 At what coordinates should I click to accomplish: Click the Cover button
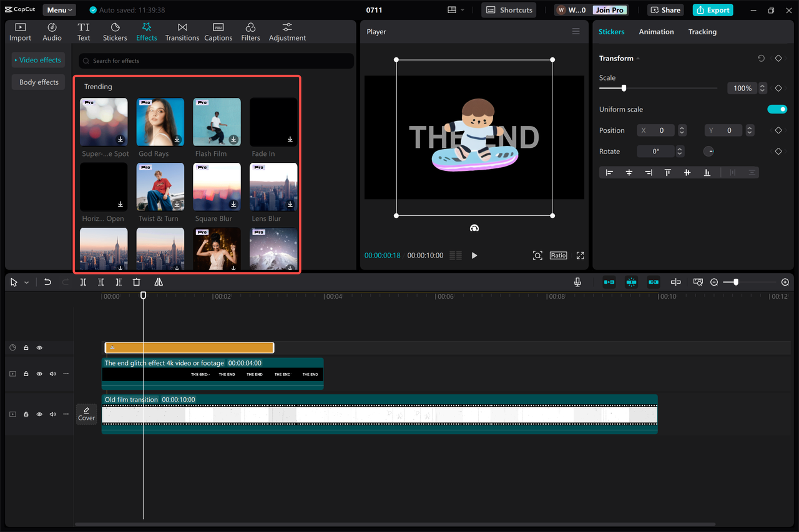tap(86, 414)
